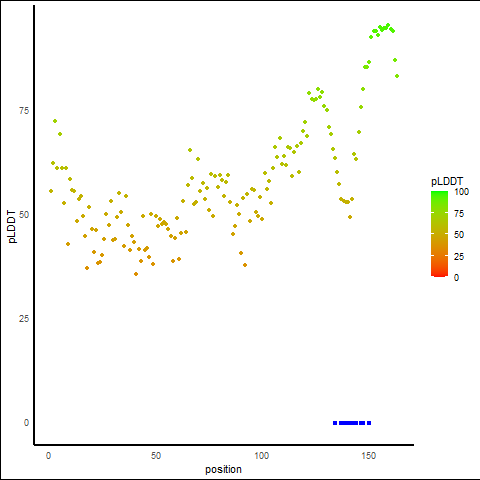Click the position x-axis title
The image size is (480, 480).
point(223,469)
